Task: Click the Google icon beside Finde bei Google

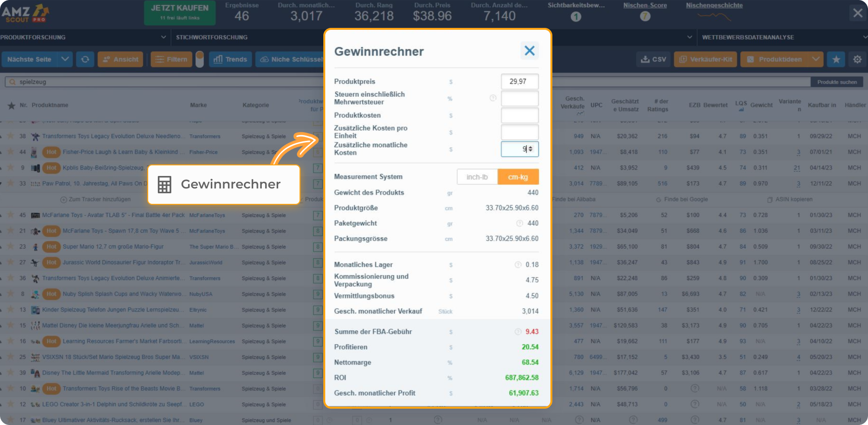Action: point(659,200)
